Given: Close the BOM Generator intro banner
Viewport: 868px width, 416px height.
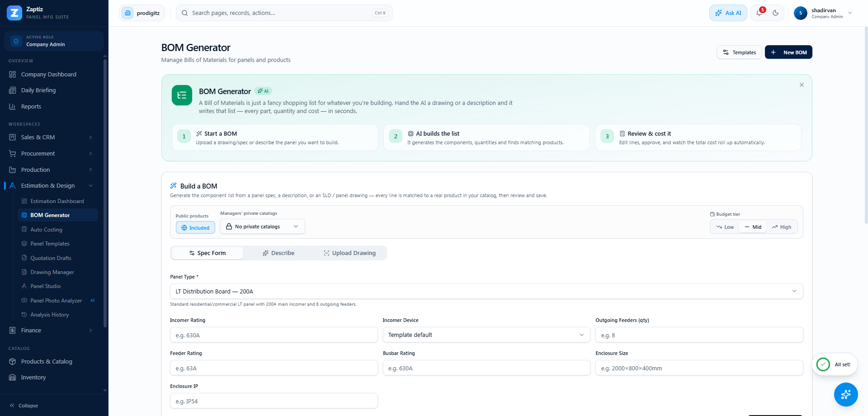Looking at the screenshot, I should click(x=802, y=85).
